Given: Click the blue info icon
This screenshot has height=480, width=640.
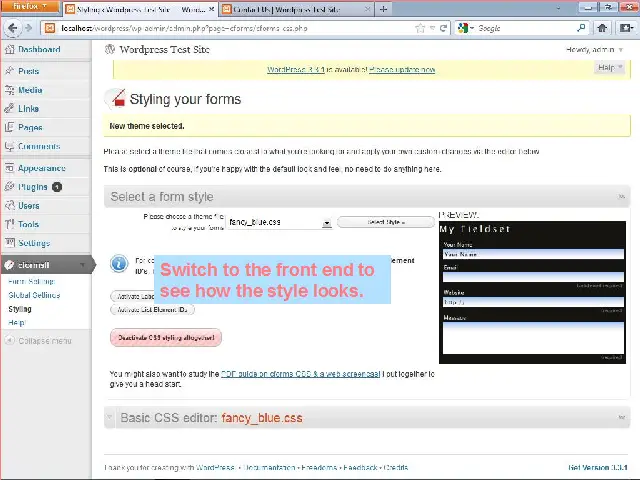Looking at the screenshot, I should click(119, 263).
